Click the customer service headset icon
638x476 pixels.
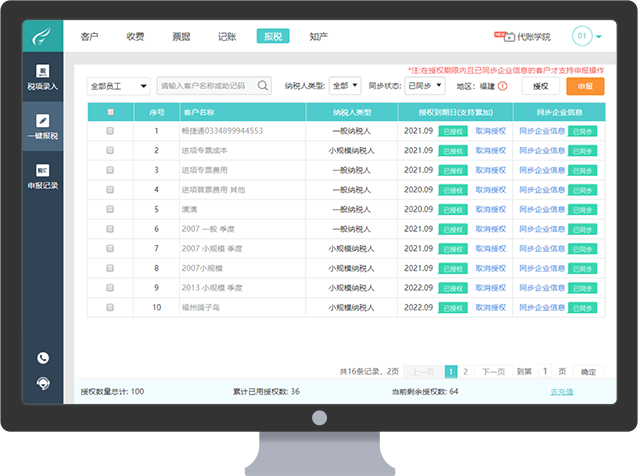coord(43,383)
